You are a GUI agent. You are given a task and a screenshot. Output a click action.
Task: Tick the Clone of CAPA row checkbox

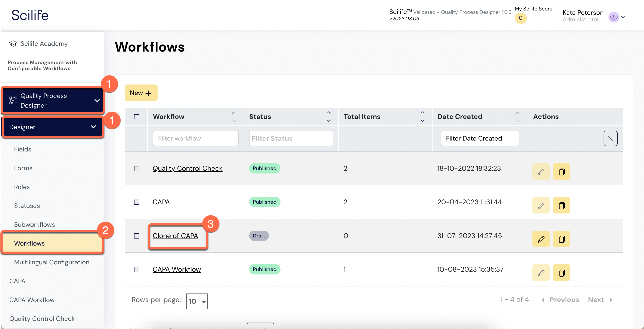pos(136,236)
